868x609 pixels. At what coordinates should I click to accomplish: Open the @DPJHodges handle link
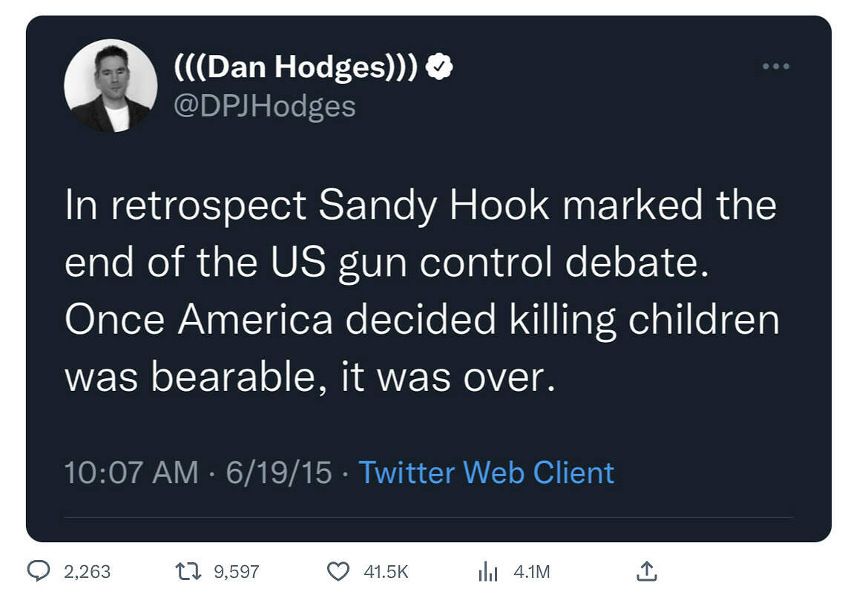264,106
